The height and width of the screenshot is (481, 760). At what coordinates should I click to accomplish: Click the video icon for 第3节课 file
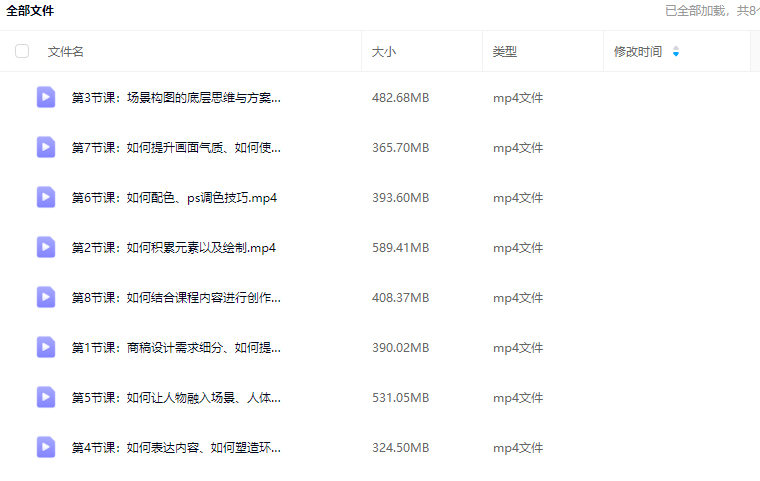tap(46, 97)
